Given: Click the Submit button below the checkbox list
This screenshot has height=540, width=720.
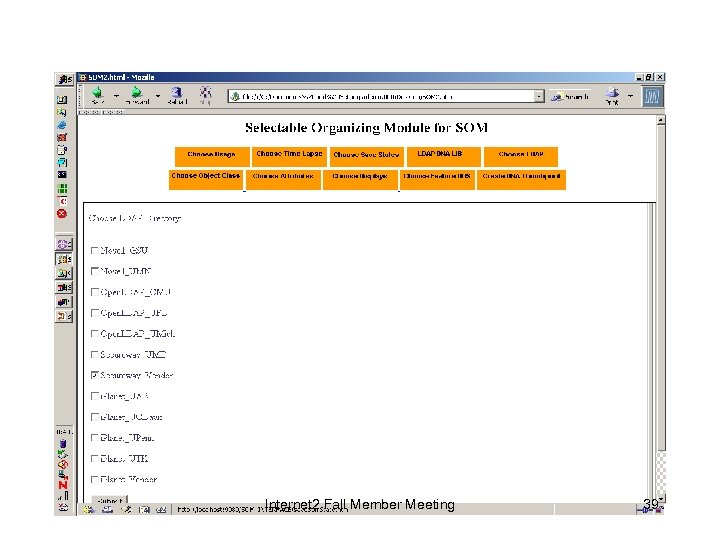Looking at the screenshot, I should pos(110,500).
